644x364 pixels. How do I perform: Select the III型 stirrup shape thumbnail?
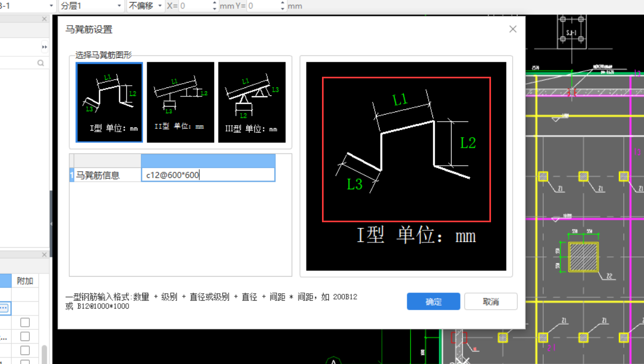point(252,102)
